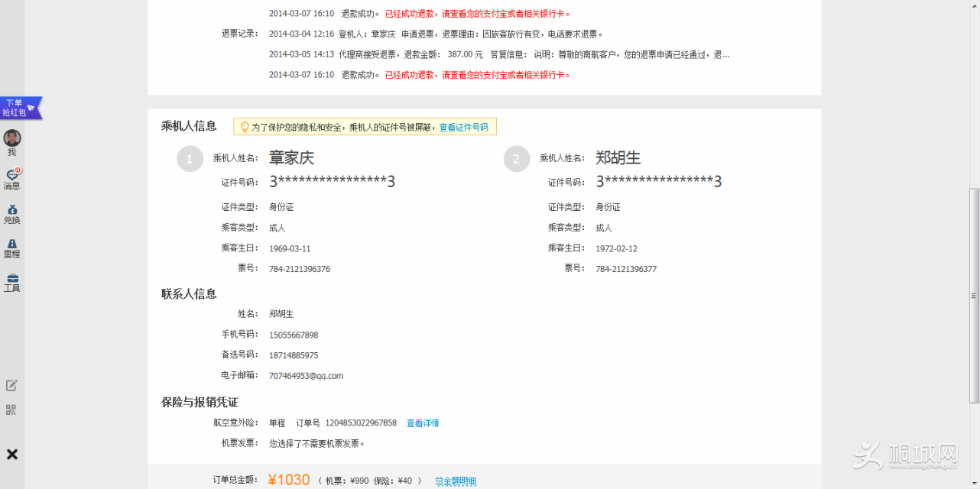Viewport: 980px width, 489px height.
Task: Open the QR code icon in sidebar
Action: click(x=11, y=410)
